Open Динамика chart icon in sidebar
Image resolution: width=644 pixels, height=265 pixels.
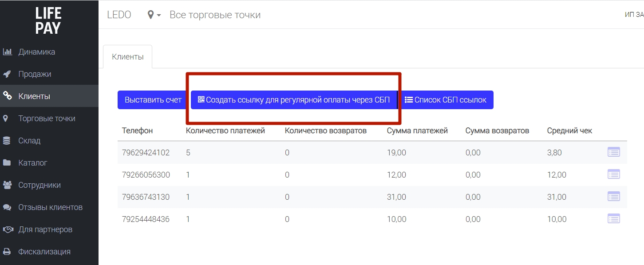pos(7,52)
